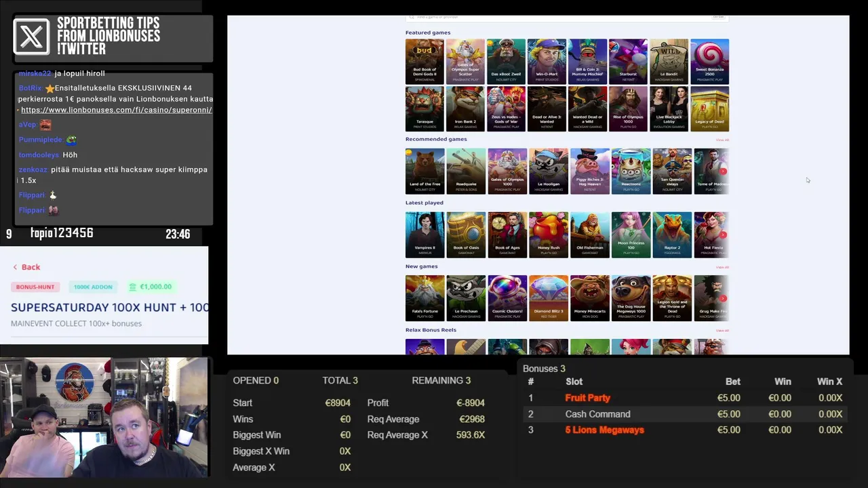Select the 5 Lions Megaways bonus row
The height and width of the screenshot is (488, 868).
(x=684, y=430)
